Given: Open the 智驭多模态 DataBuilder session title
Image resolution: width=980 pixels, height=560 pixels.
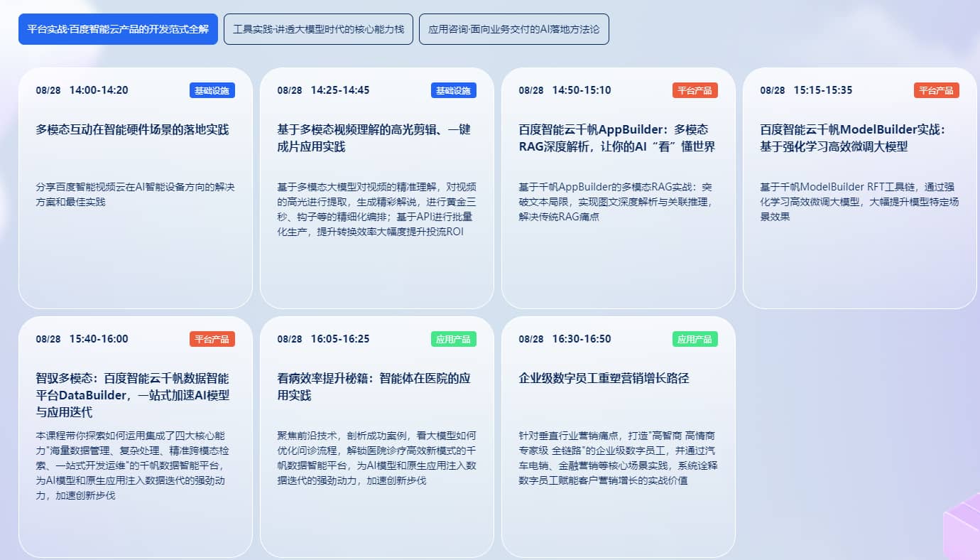Looking at the screenshot, I should pos(132,395).
